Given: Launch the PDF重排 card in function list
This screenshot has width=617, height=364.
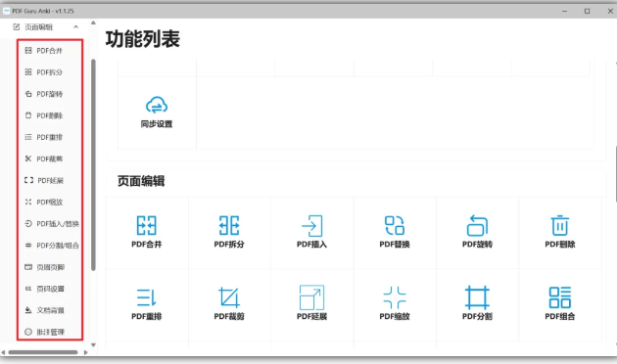Looking at the screenshot, I should tap(147, 304).
